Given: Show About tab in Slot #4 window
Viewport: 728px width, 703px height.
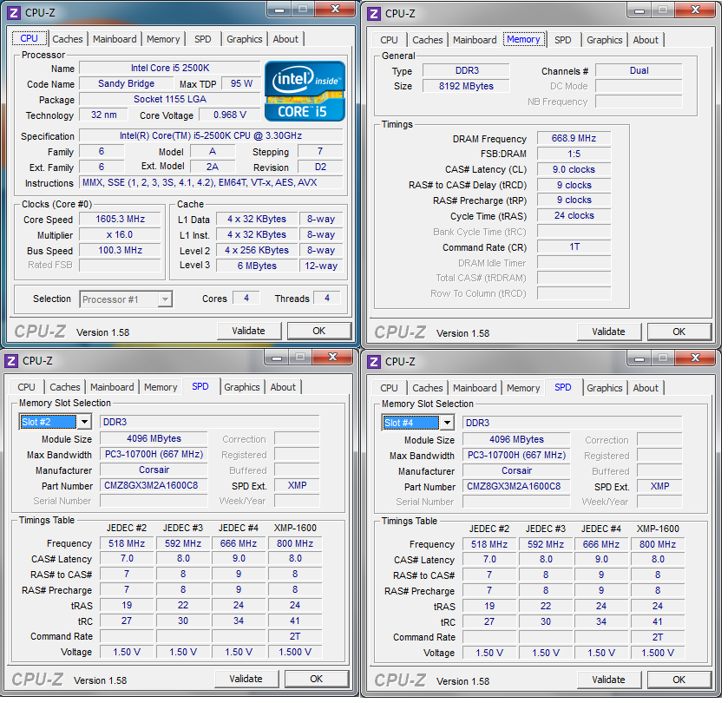Looking at the screenshot, I should tap(646, 388).
